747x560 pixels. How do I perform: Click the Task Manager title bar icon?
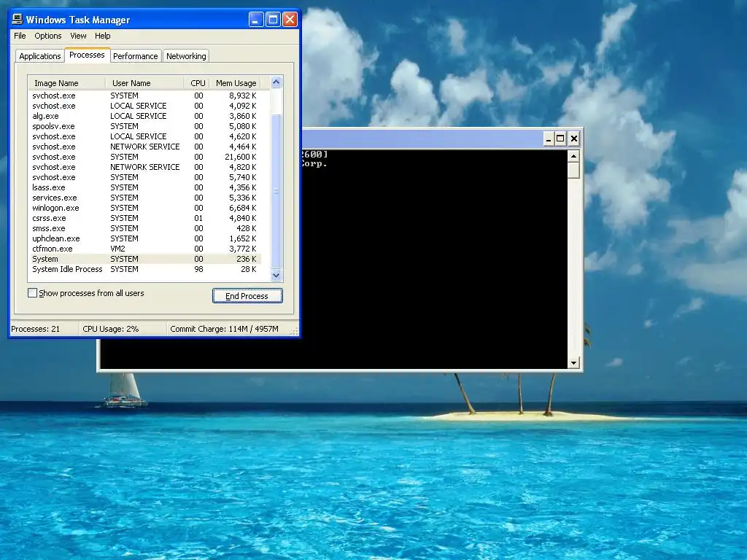[x=18, y=19]
